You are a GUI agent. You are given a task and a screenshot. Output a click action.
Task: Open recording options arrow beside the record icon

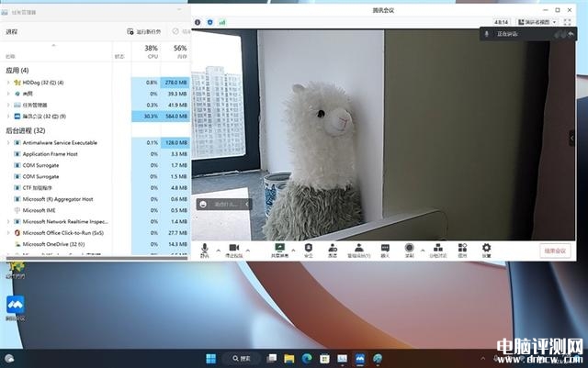coord(423,251)
